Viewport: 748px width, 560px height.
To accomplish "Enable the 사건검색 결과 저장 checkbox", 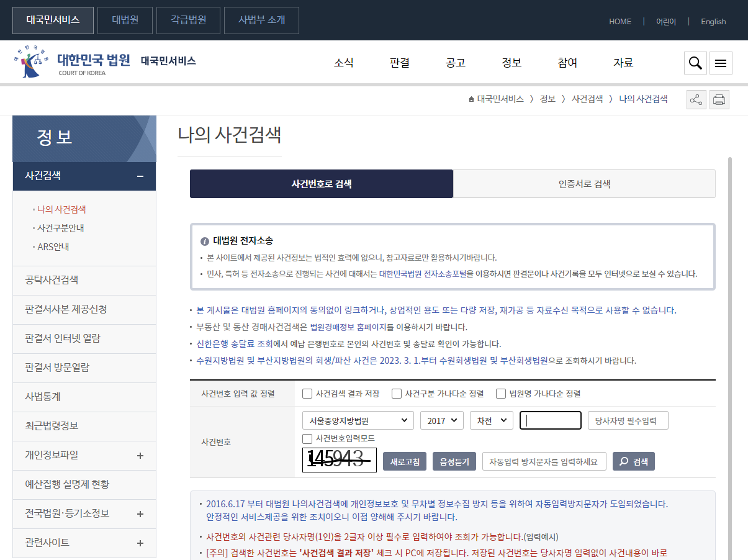I will pyautogui.click(x=307, y=393).
